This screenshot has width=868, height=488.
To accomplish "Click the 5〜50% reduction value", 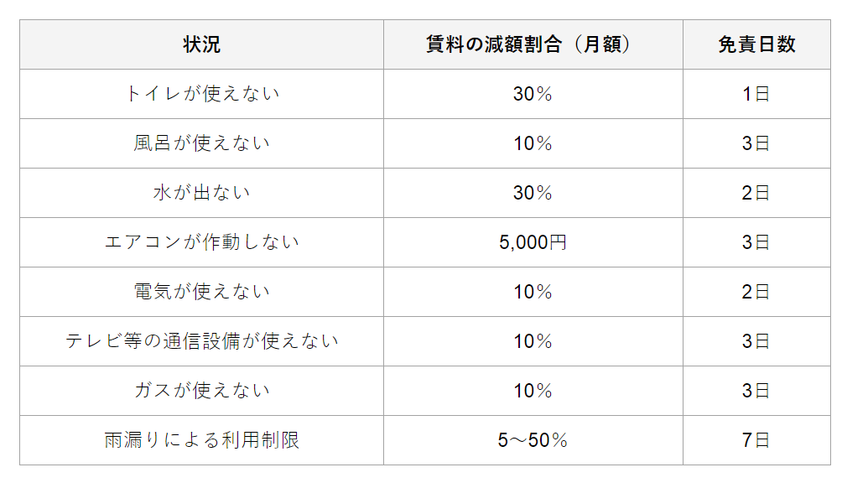I will [533, 440].
